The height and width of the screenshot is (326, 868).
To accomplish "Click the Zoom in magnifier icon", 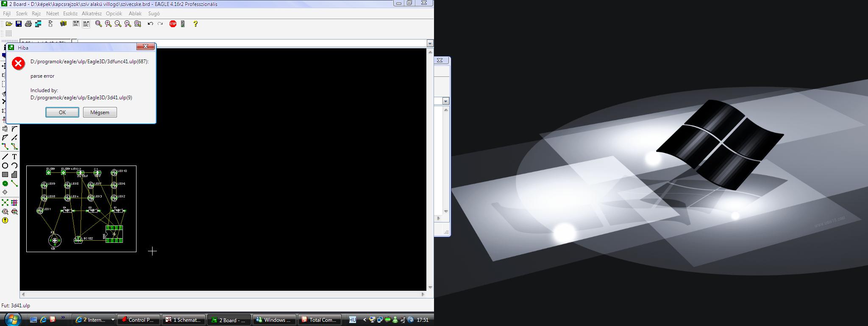I will point(108,24).
